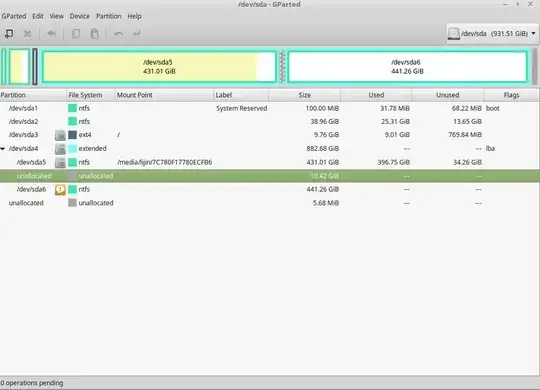
Task: Click the Paste partition toolbar icon
Action: coord(94,33)
